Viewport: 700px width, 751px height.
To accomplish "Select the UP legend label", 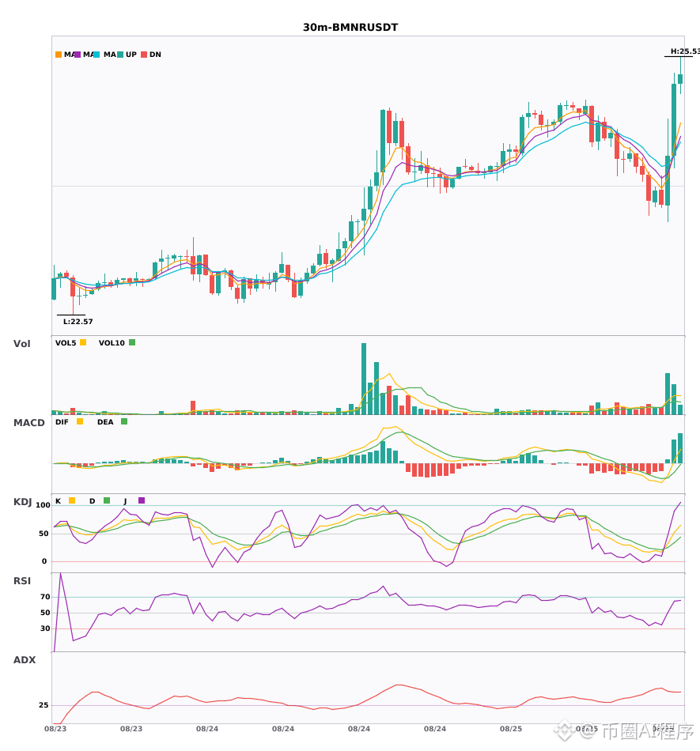I will click(131, 55).
